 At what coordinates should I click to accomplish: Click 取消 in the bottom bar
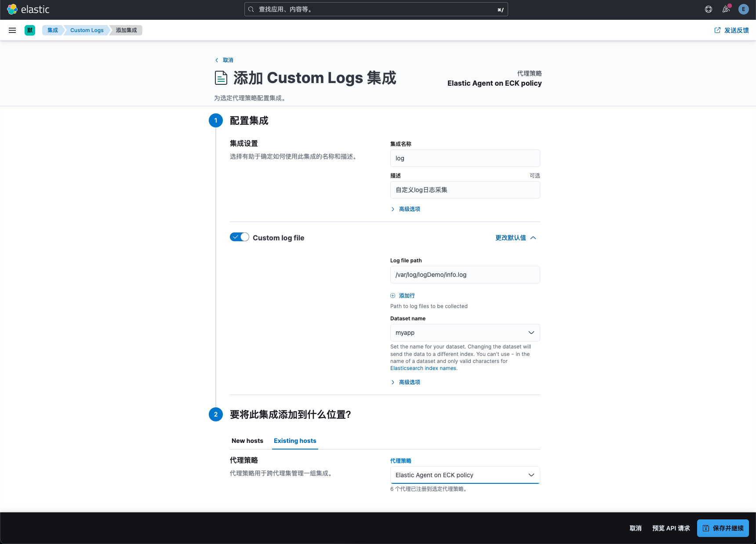[636, 528]
